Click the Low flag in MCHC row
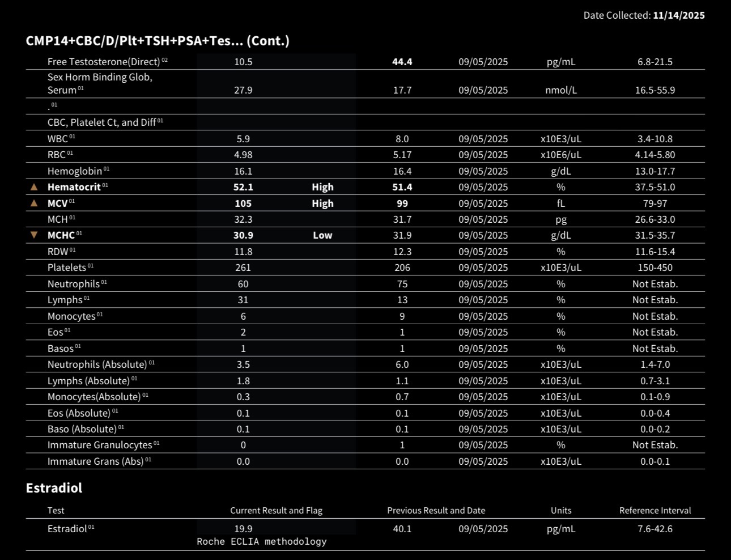Screen dimensions: 731x560 [322, 235]
